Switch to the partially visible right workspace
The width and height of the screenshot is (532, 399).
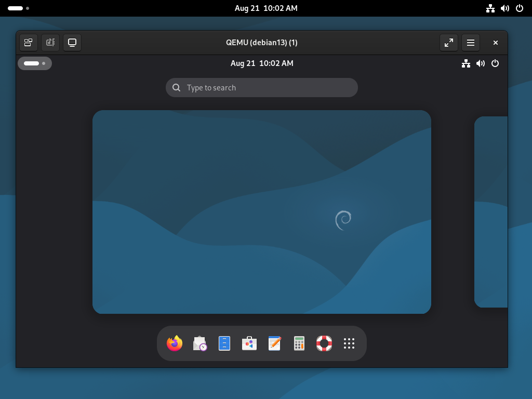click(491, 211)
